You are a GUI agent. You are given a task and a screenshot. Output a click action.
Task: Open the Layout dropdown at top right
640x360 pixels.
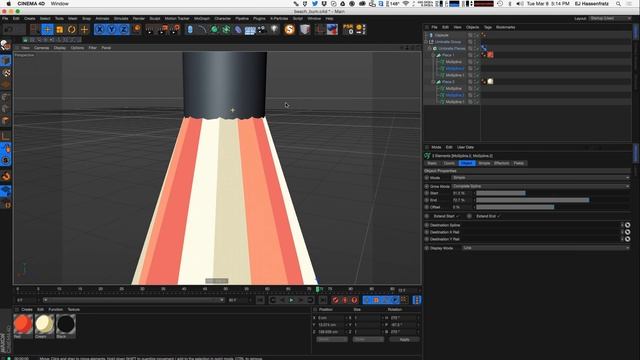click(610, 18)
